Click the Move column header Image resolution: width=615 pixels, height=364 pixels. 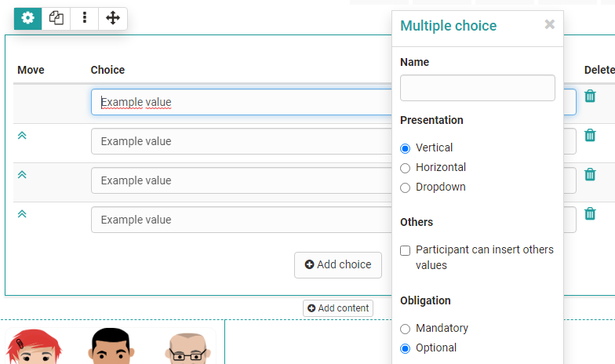[31, 70]
